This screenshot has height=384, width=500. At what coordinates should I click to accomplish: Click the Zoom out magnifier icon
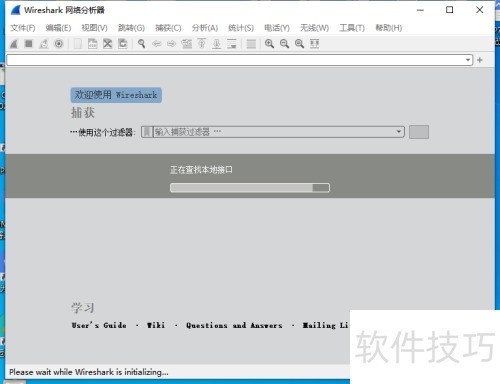tap(284, 44)
